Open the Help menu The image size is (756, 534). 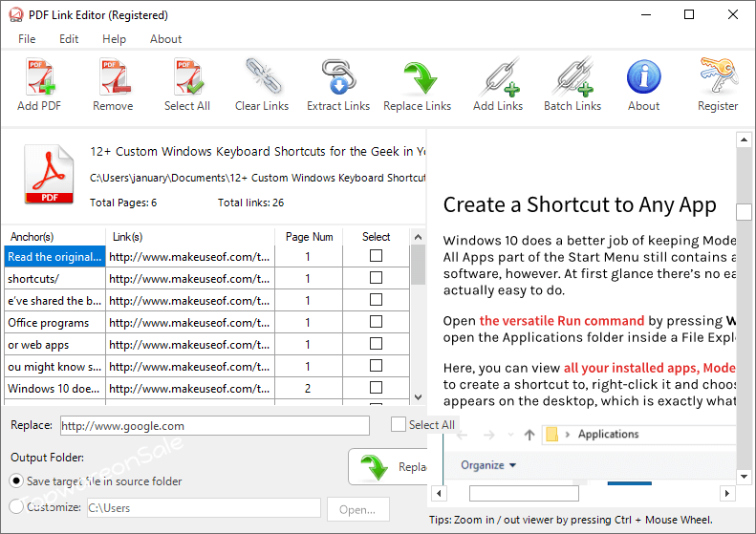(115, 39)
